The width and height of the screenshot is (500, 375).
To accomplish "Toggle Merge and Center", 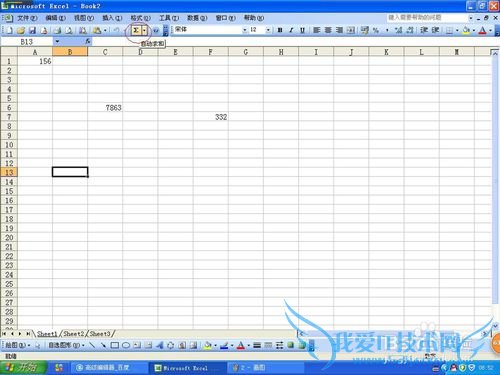I will click(x=351, y=30).
